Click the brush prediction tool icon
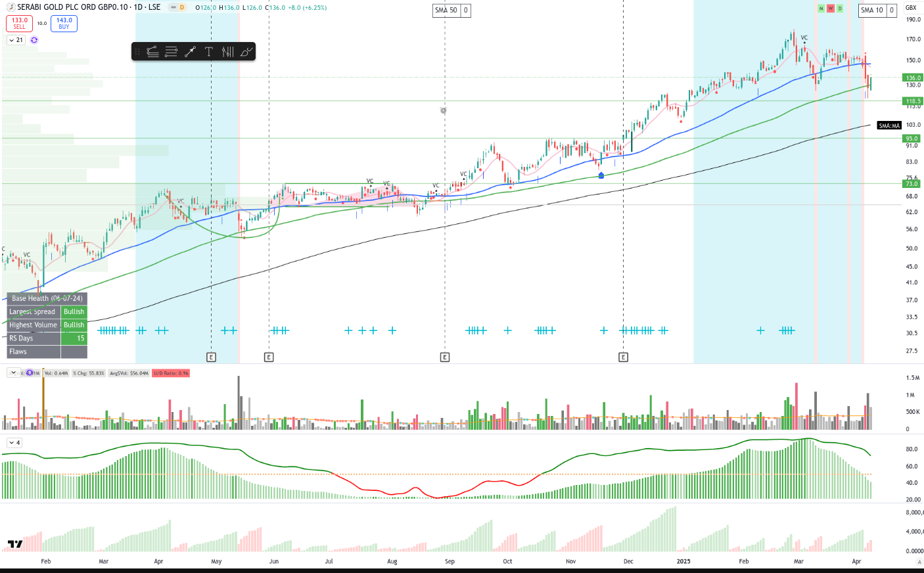Image resolution: width=924 pixels, height=573 pixels. coord(245,52)
